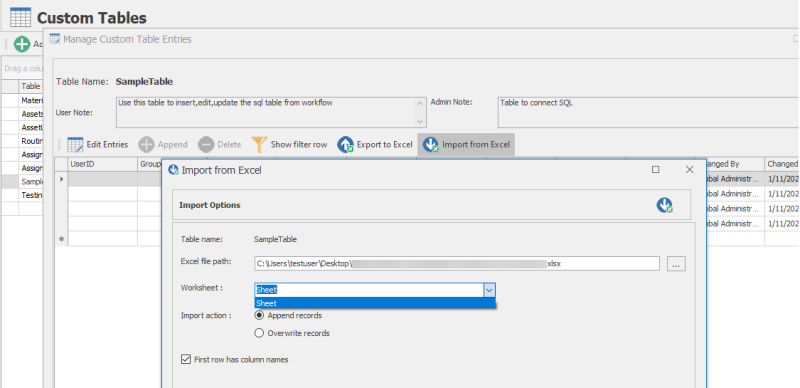Click the Custom Tables grid icon in header
This screenshot has height=388, width=800.
(x=20, y=17)
